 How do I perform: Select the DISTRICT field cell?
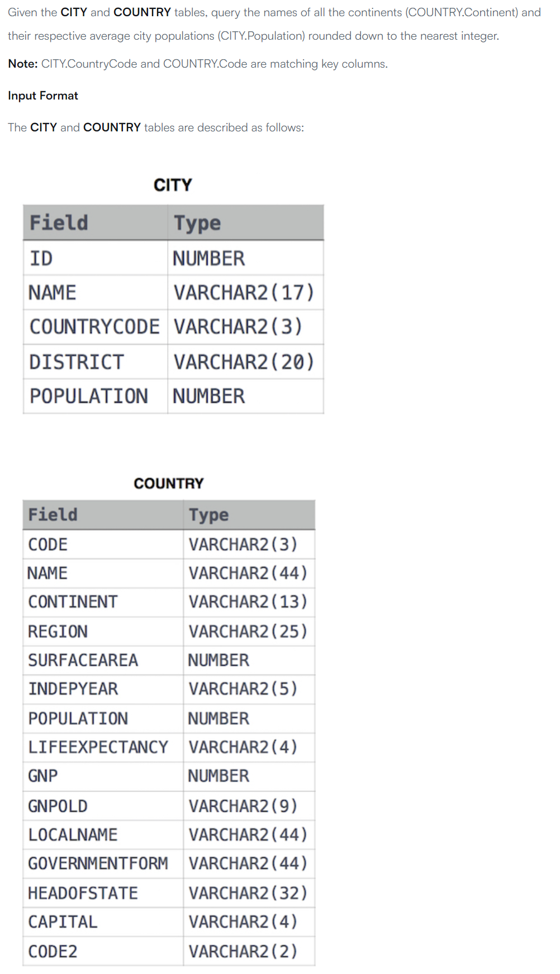(95, 362)
